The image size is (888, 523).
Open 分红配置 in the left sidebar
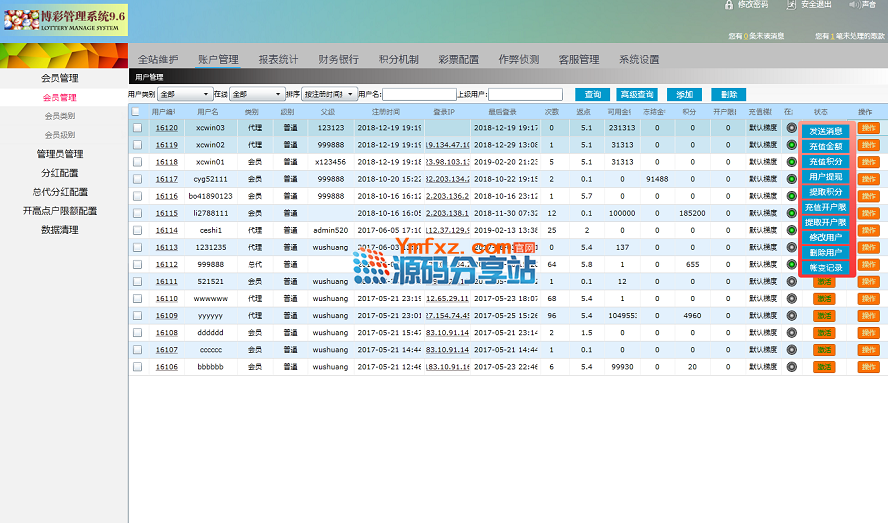(x=59, y=173)
